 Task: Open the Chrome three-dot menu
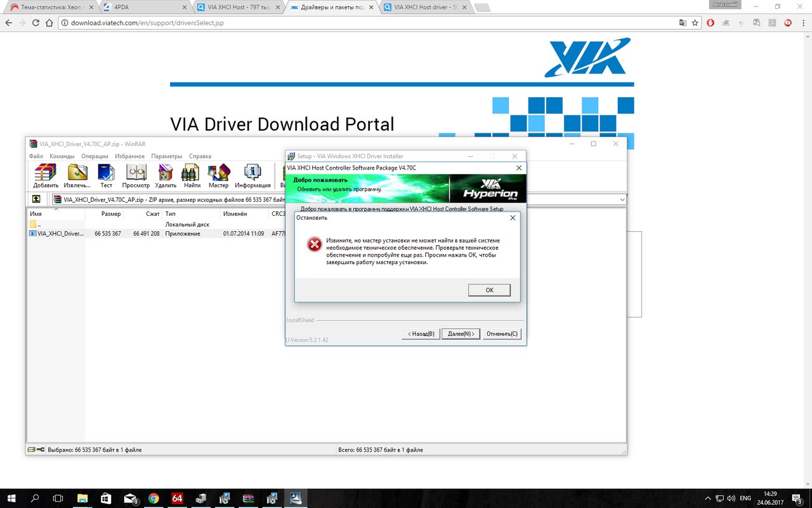click(803, 23)
